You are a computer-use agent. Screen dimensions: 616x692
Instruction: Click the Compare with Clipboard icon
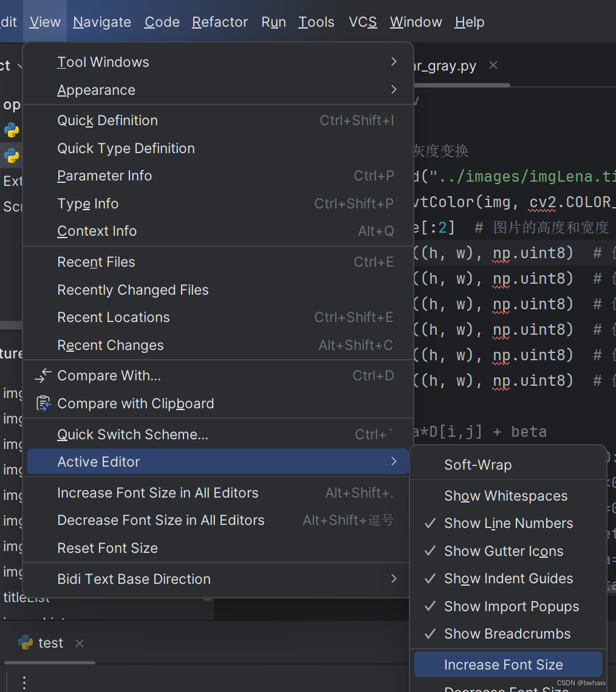[x=43, y=403]
